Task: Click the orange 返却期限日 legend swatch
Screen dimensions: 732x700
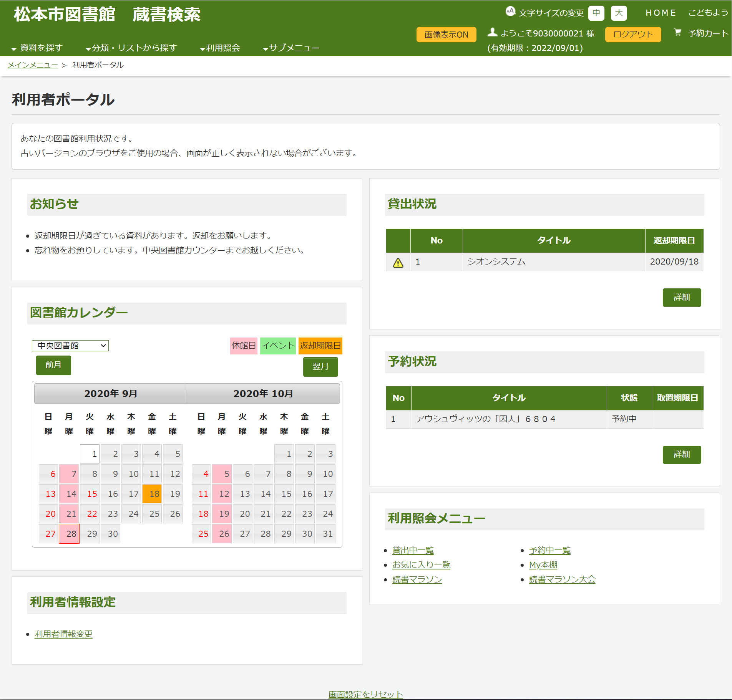Action: click(x=320, y=346)
